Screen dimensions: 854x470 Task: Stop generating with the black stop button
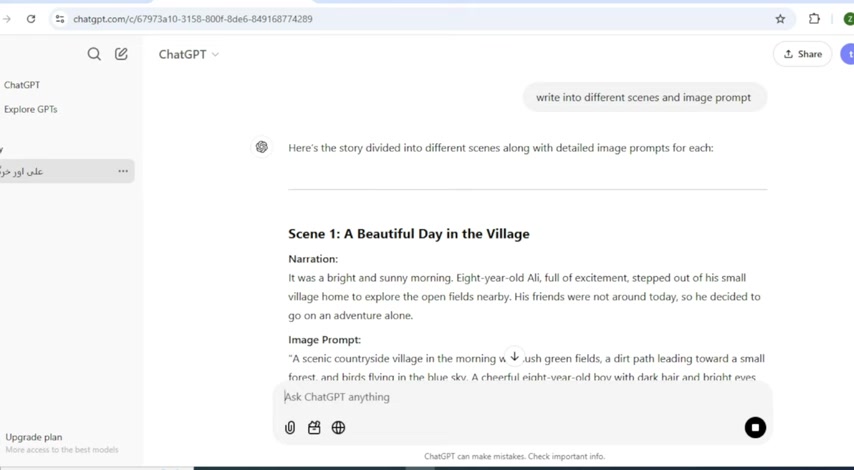tap(755, 428)
